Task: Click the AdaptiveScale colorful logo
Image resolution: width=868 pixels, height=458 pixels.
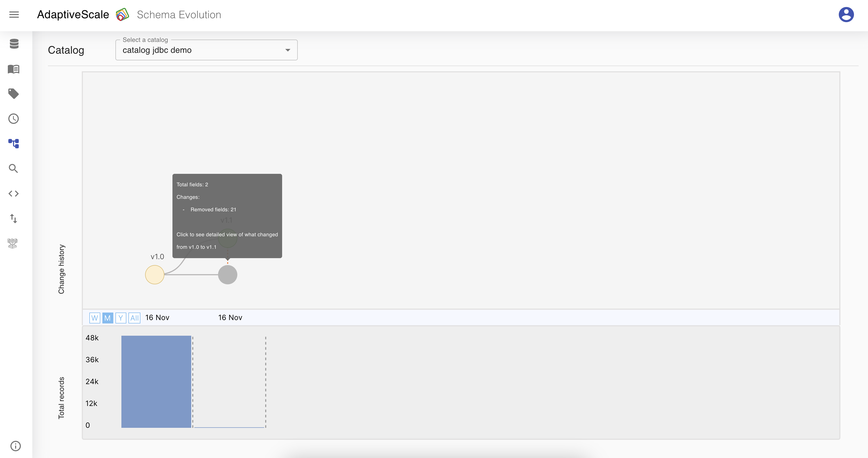Action: [122, 15]
